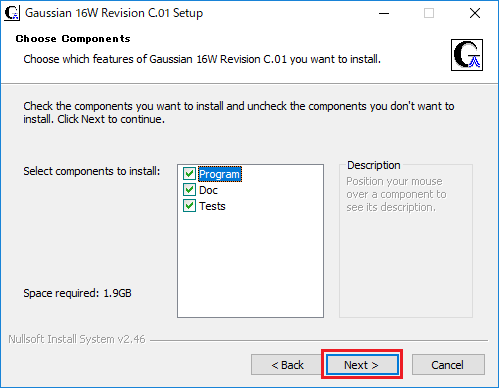Click the large Gaussian logo in the header
The image size is (499, 388).
point(467,55)
